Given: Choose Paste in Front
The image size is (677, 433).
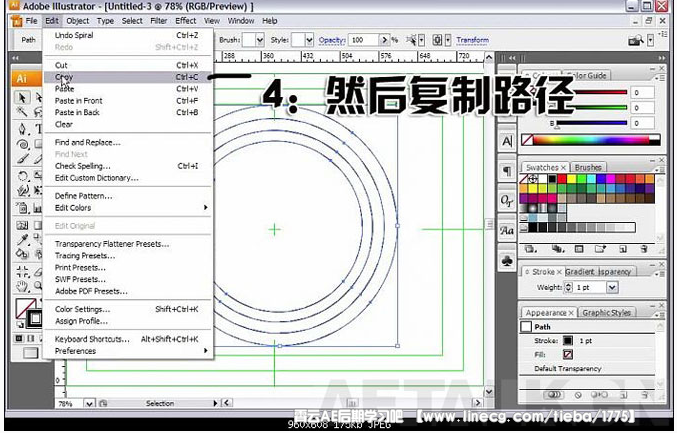Looking at the screenshot, I should [128, 101].
